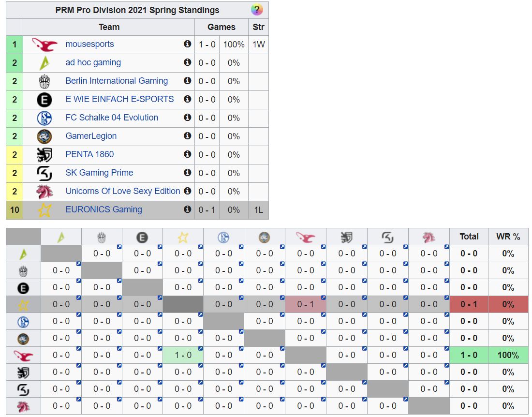Screen dimensions: 532x417
Task: Open Berlin International Gaming team page
Action: [117, 81]
